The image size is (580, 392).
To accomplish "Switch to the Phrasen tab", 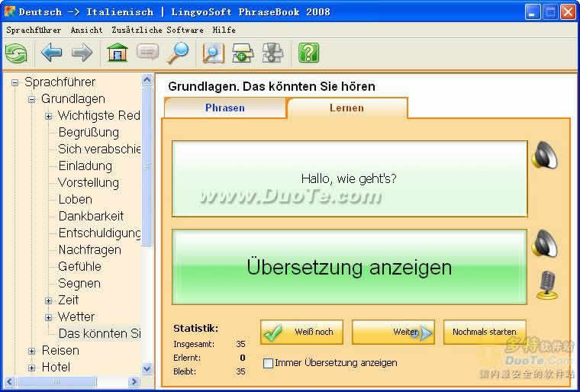I will click(x=225, y=108).
